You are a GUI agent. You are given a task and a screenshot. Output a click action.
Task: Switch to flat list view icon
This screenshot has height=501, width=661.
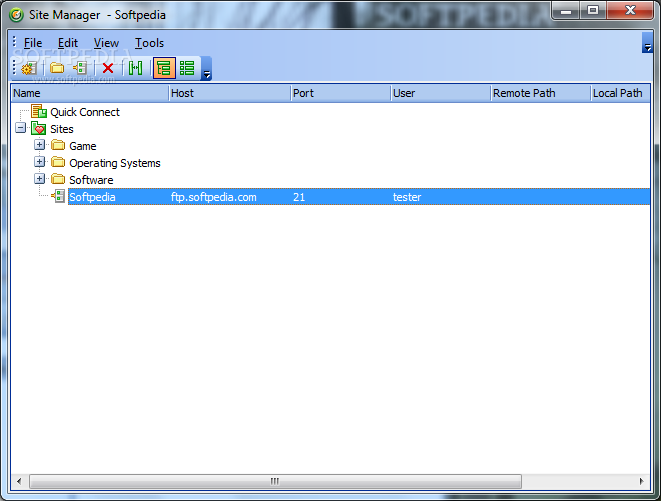pos(187,68)
